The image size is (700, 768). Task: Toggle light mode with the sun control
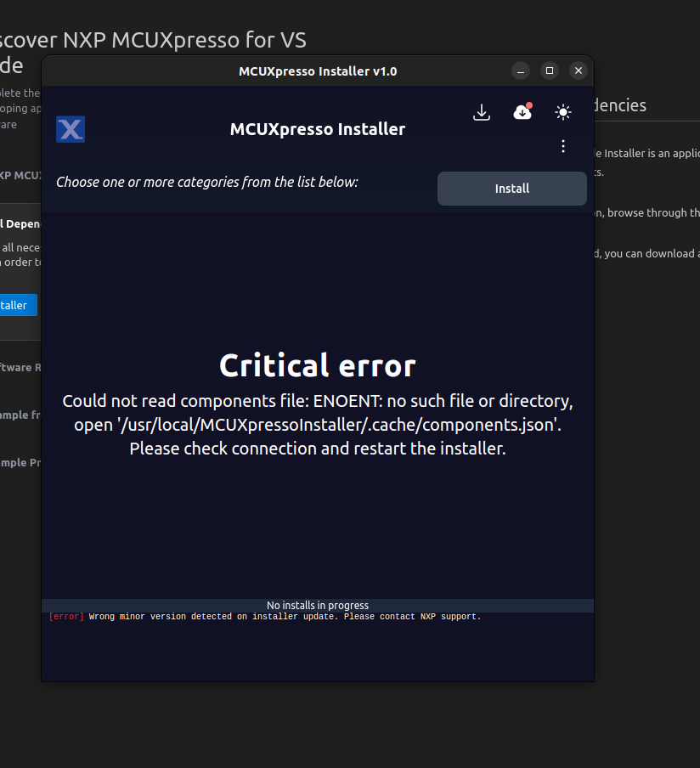coord(563,111)
